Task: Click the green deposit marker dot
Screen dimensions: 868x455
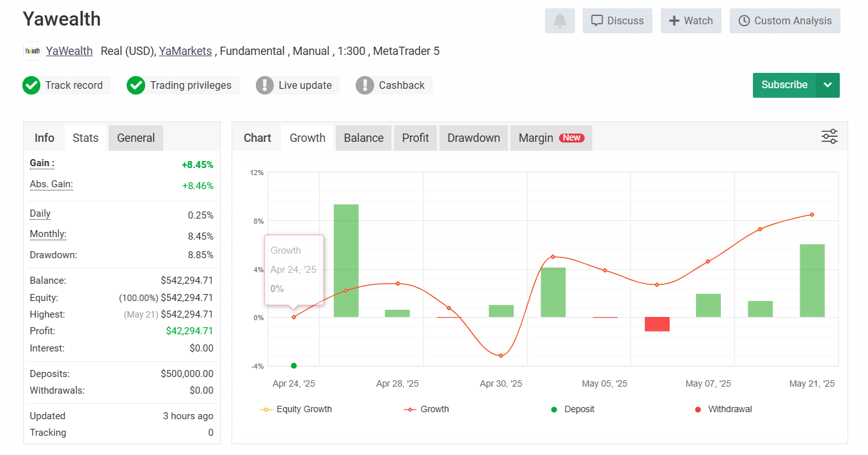Action: coord(294,366)
